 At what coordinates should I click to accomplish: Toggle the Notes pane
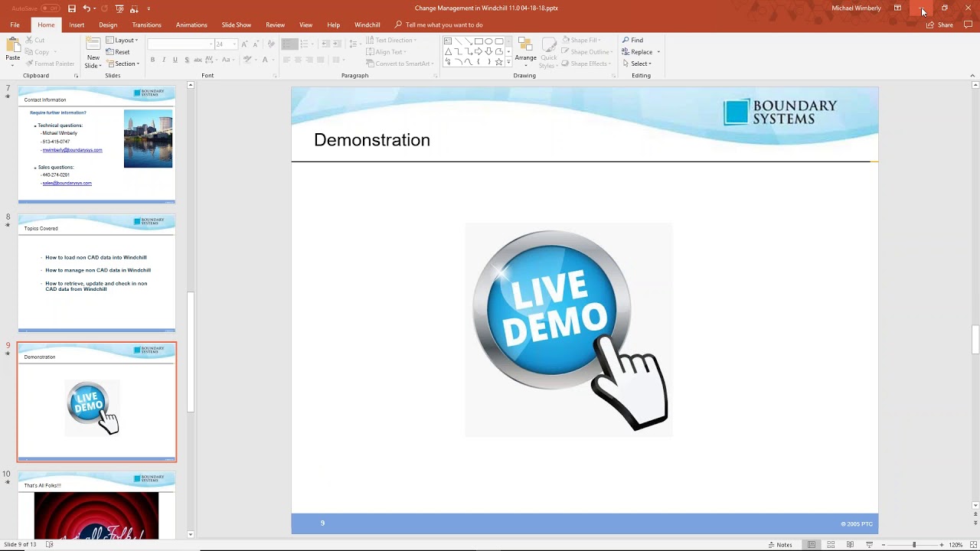coord(780,545)
